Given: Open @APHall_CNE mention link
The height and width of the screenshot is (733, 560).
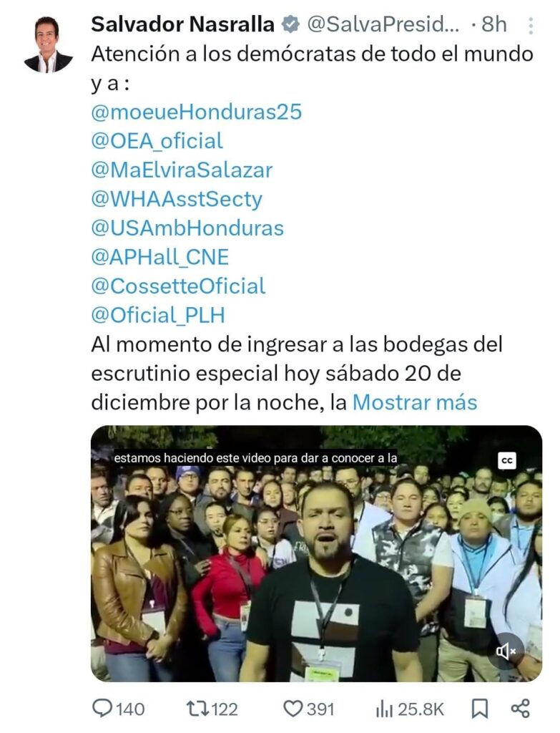Looking at the screenshot, I should 159,258.
